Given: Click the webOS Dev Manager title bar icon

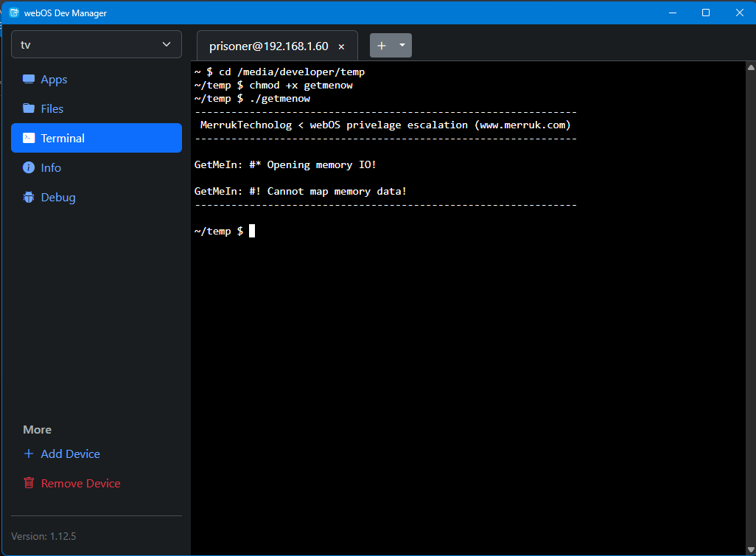Looking at the screenshot, I should [13, 13].
